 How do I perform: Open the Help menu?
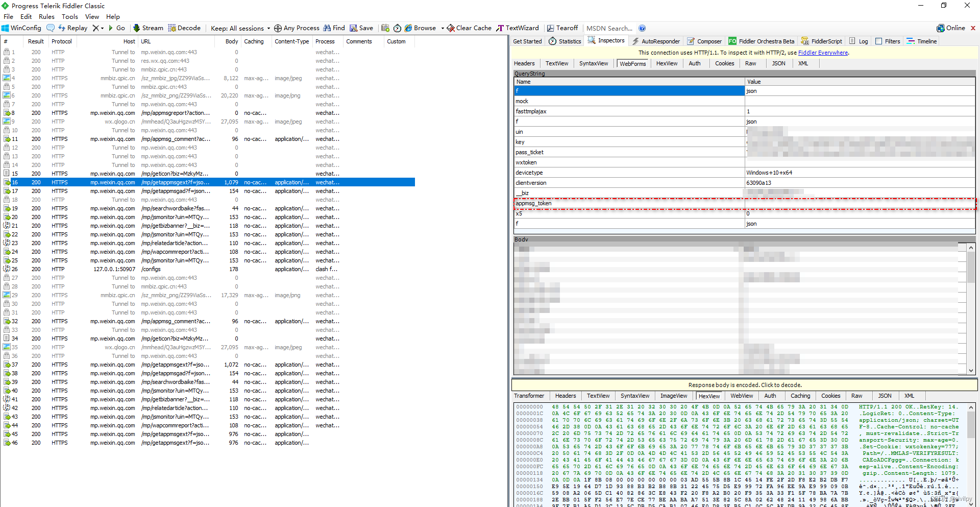(x=113, y=17)
